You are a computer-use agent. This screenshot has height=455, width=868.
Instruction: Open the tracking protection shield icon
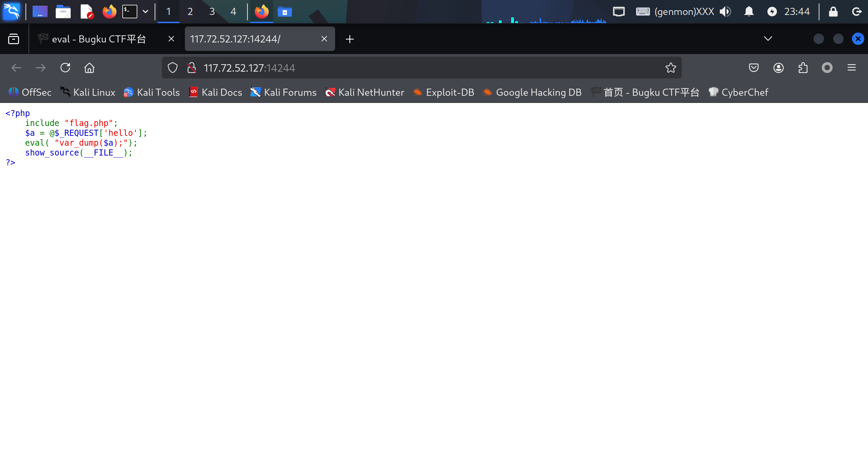tap(173, 68)
